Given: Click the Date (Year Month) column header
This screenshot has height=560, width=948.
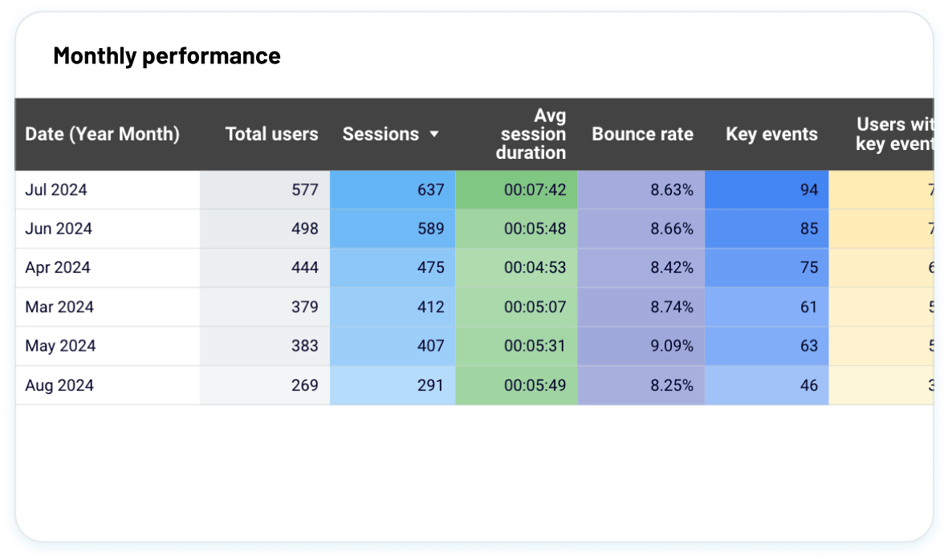Looking at the screenshot, I should (102, 134).
